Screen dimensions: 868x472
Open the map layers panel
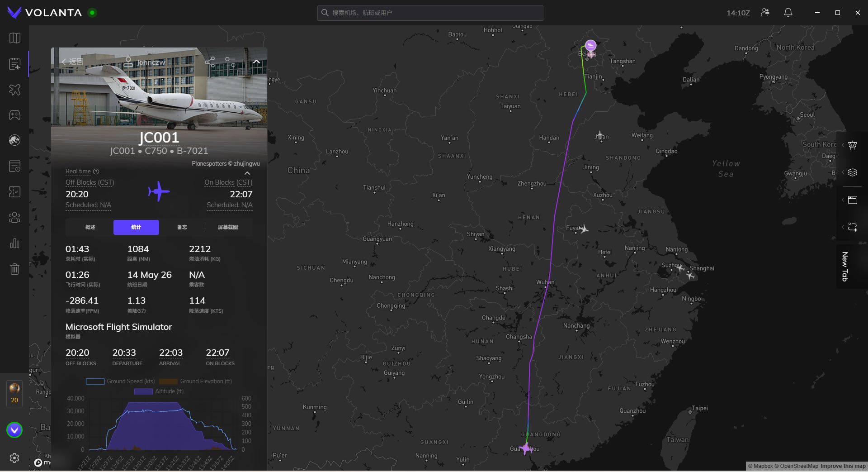tap(852, 172)
